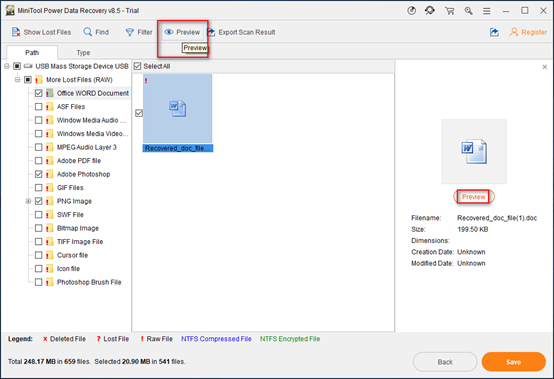
Task: Open the hamburger menu icon
Action: pyautogui.click(x=487, y=11)
